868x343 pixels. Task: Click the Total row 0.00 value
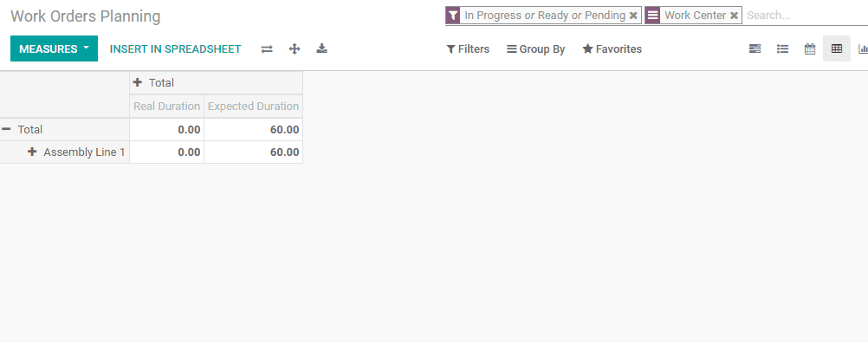(166, 129)
